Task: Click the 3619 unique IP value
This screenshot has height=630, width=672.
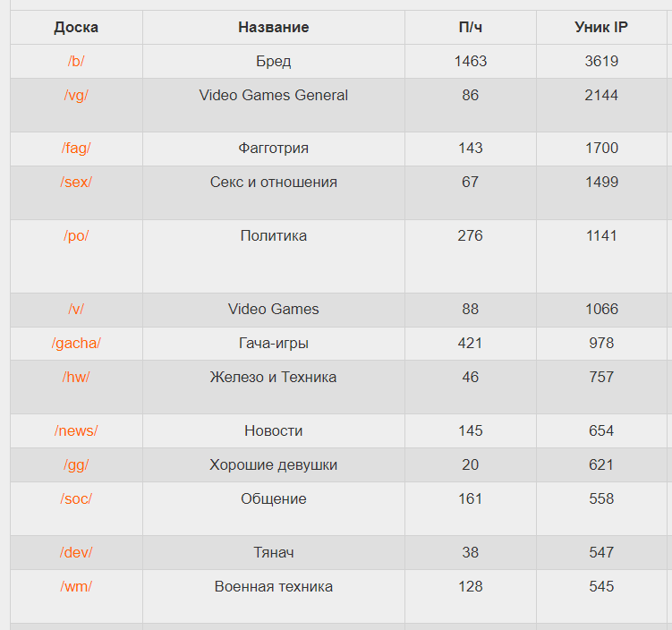Action: tap(600, 62)
